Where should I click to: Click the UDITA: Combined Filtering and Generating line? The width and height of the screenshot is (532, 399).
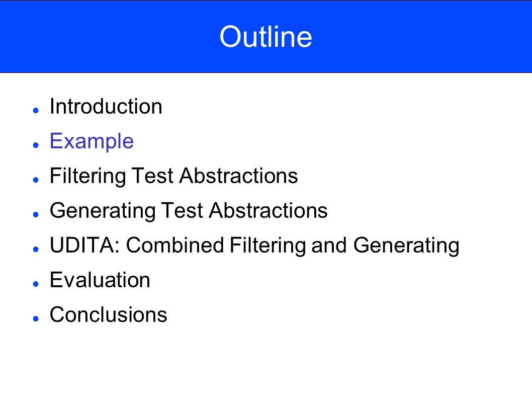pos(254,245)
